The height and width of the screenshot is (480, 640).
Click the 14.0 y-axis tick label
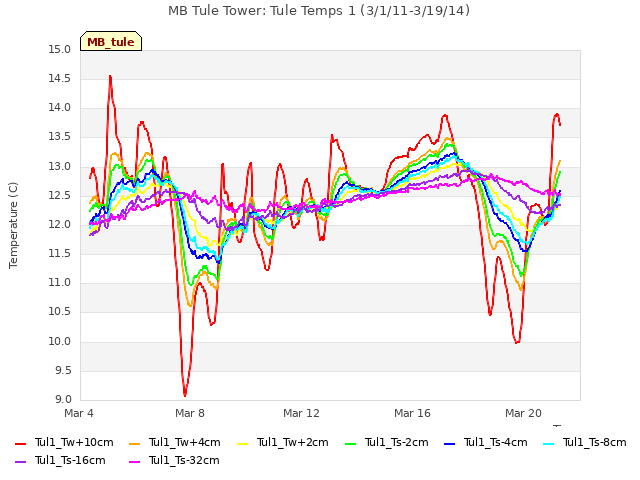point(60,108)
